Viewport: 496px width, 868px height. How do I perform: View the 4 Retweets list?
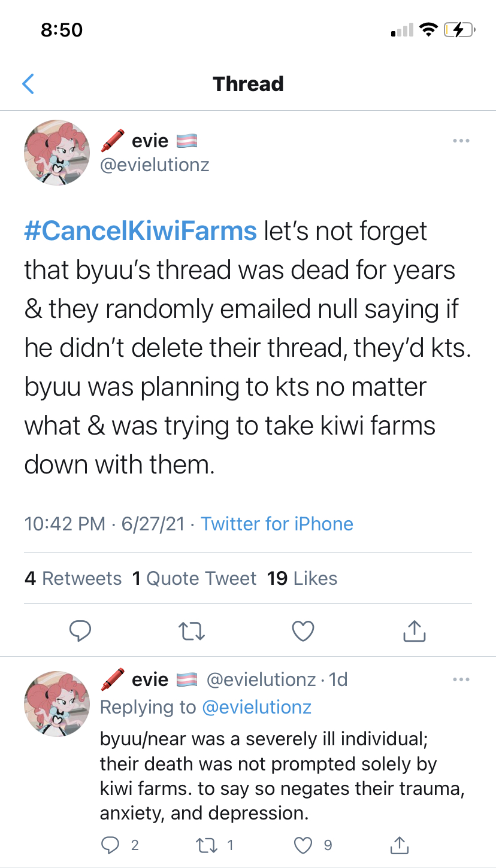tap(73, 578)
